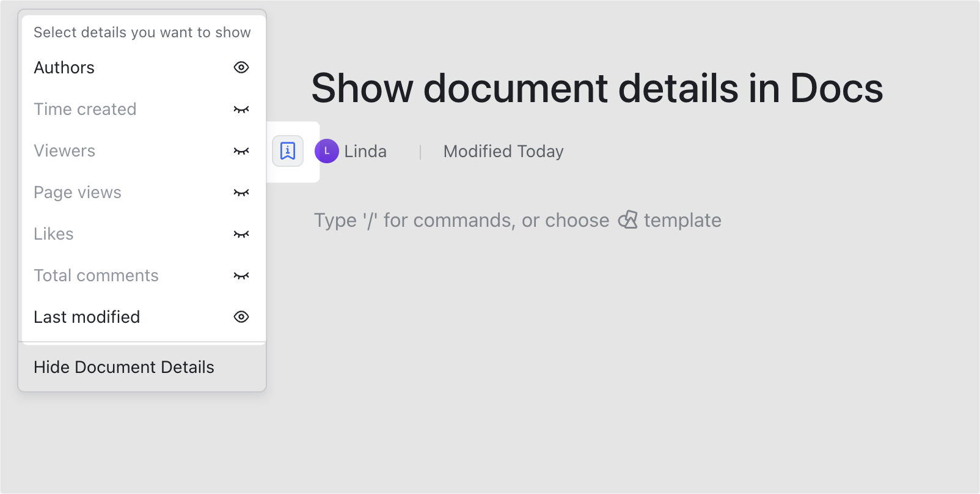Viewport: 980px width, 494px height.
Task: Show Likes with its closed-eye icon
Action: (241, 234)
